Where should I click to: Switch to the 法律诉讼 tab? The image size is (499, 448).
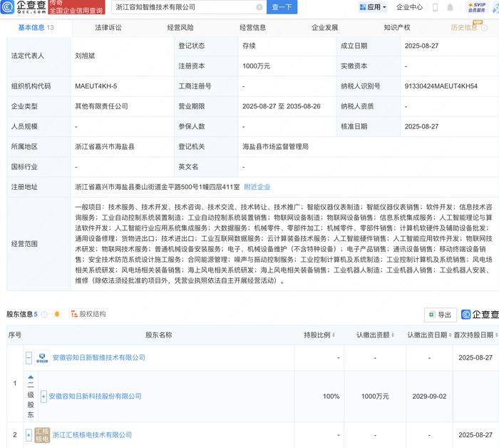tap(108, 28)
